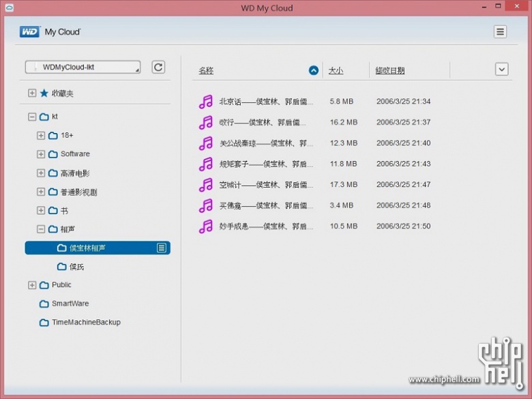This screenshot has width=532, height=399.
Task: Collapse the kt share node
Action: pos(32,117)
